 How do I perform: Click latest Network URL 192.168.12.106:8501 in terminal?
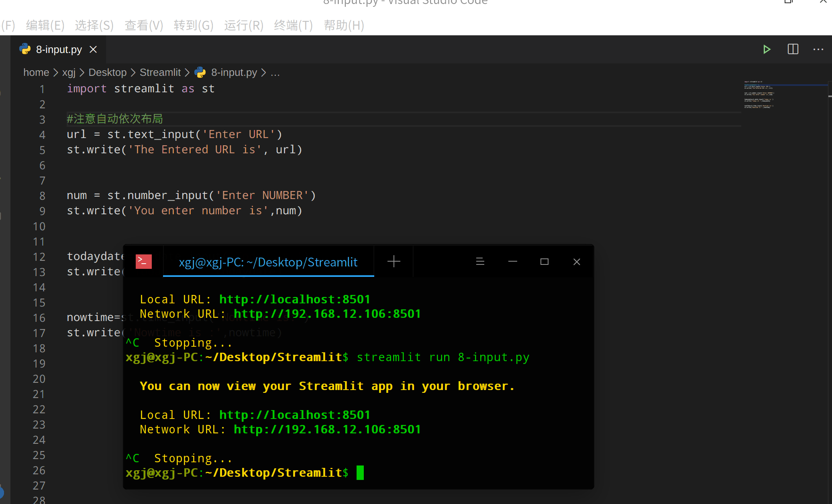pyautogui.click(x=327, y=429)
